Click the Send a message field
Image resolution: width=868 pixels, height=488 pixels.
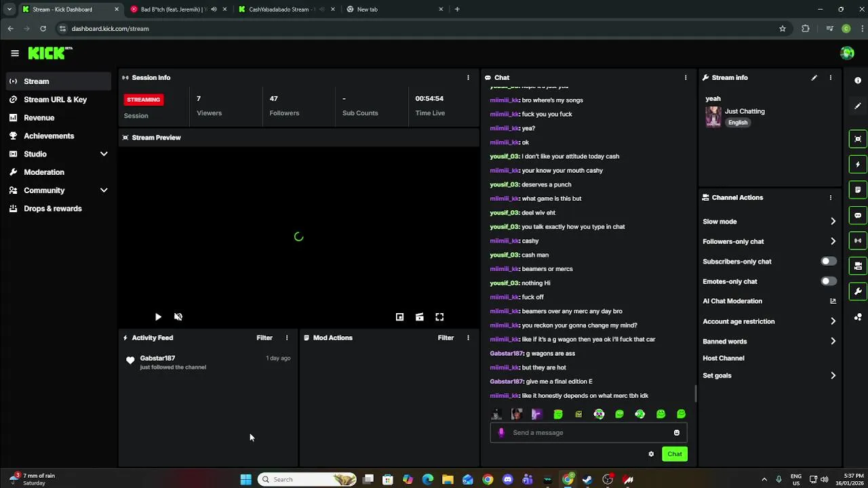(589, 432)
